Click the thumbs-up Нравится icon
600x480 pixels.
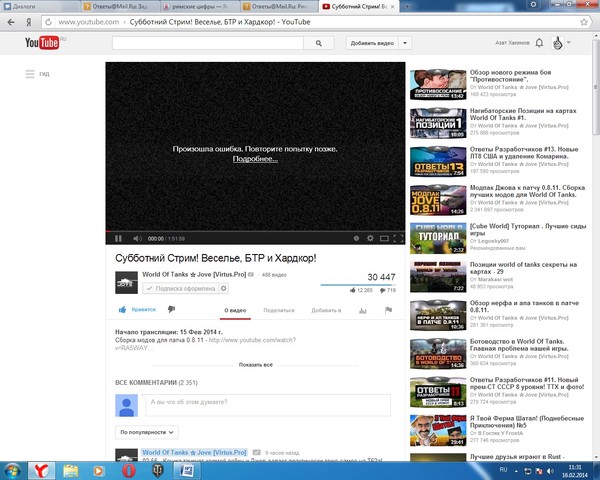[x=123, y=310]
